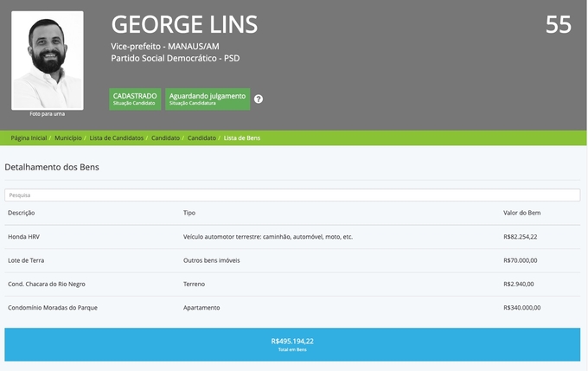Select the Lista de Bens breadcrumb
The height and width of the screenshot is (371, 588).
coord(241,138)
